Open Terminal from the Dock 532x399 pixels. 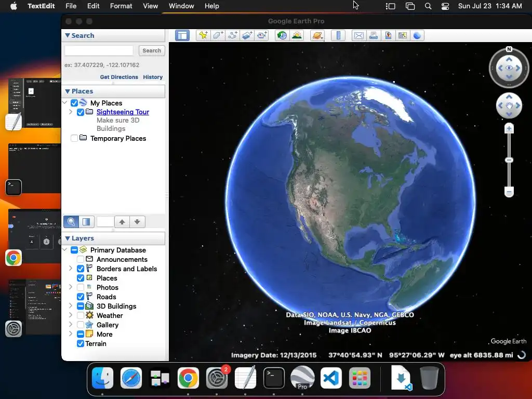(x=274, y=378)
